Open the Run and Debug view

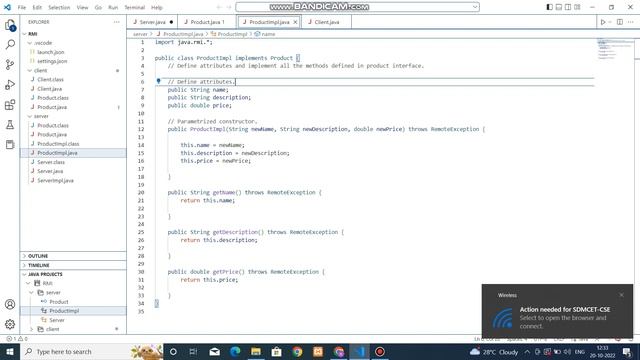click(10, 84)
